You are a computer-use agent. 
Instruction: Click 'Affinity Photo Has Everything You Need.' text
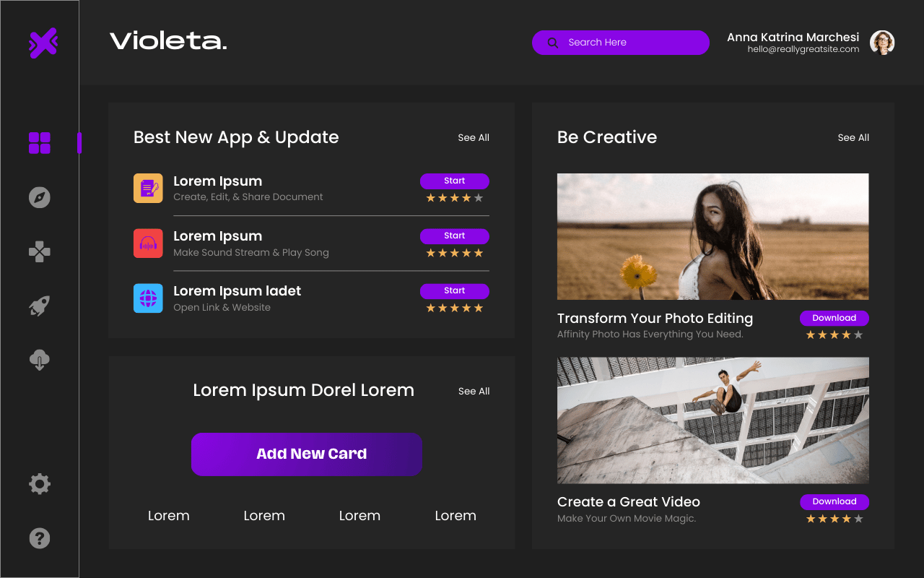point(650,335)
